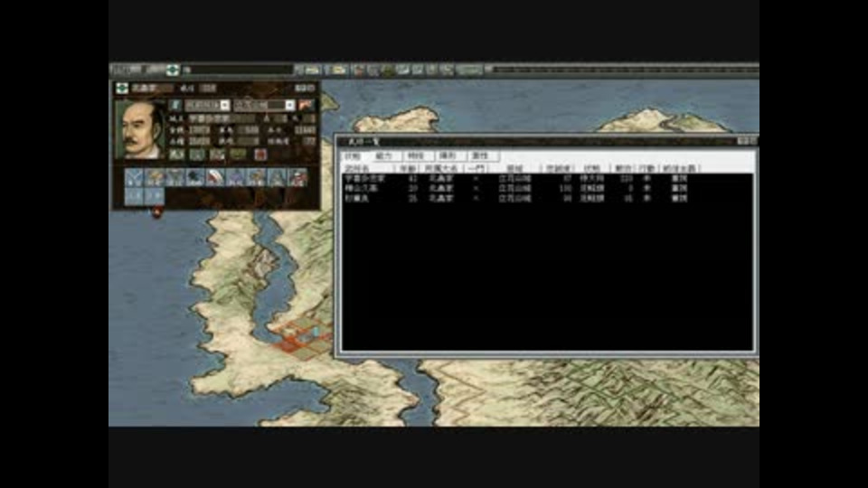The height and width of the screenshot is (488, 868).
Task: Select the third officer row in the list
Action: point(547,198)
